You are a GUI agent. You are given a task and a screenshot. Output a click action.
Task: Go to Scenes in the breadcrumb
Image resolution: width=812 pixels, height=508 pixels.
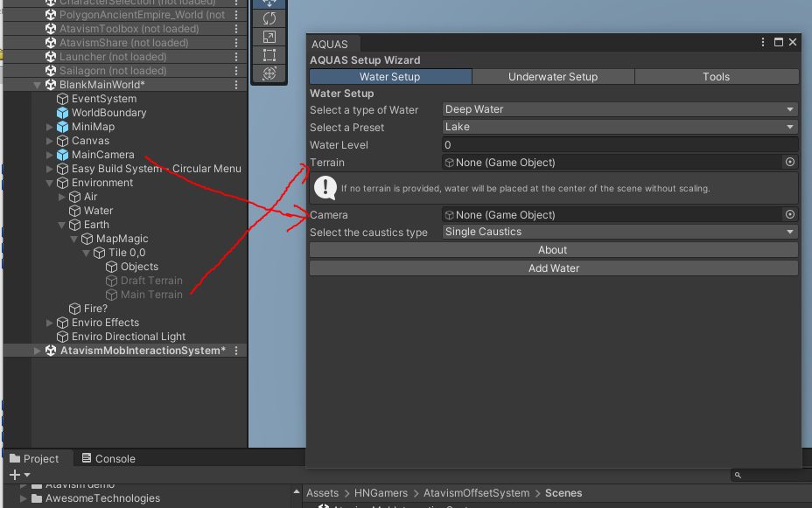point(563,493)
